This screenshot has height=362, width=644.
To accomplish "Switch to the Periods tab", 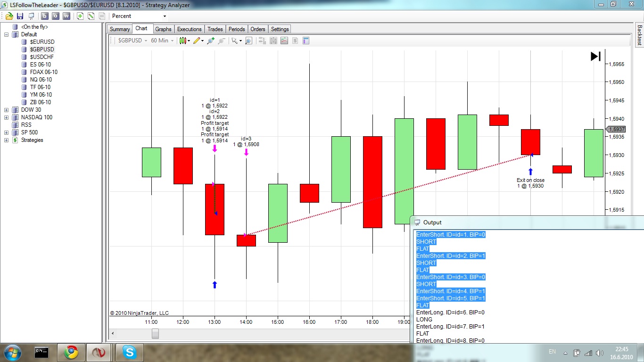I will pyautogui.click(x=237, y=29).
